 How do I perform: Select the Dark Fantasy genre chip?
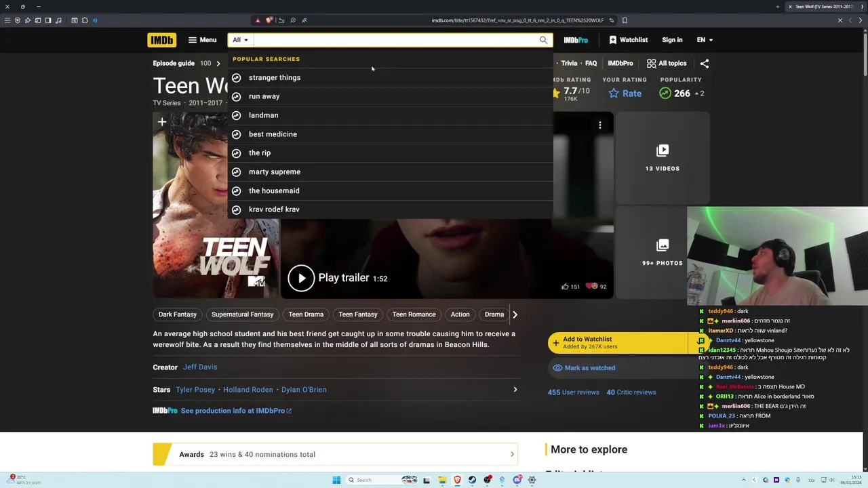[178, 314]
